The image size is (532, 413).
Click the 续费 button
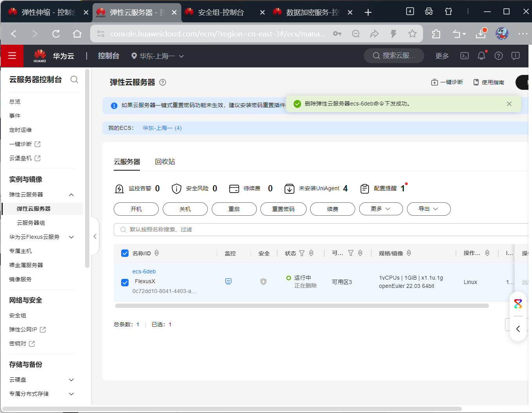[332, 209]
